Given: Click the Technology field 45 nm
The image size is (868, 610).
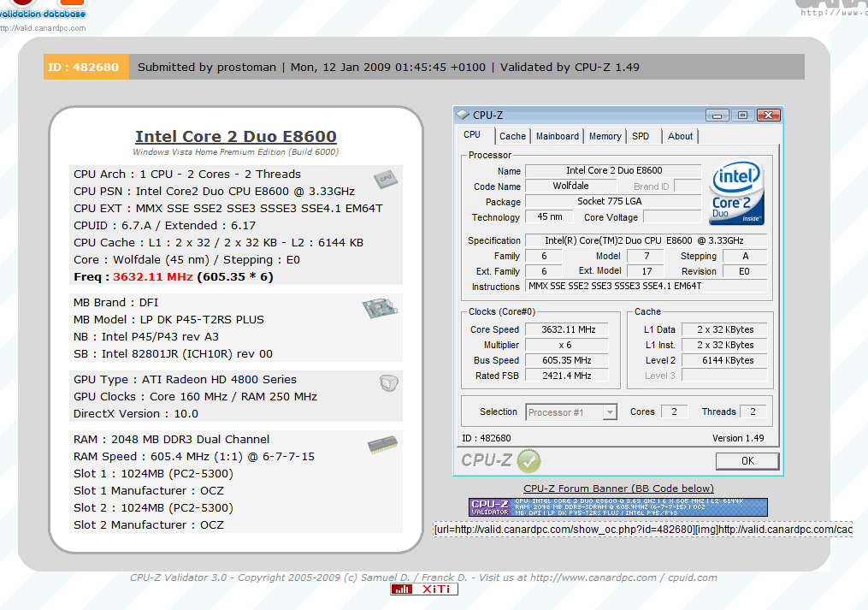Looking at the screenshot, I should pos(550,217).
